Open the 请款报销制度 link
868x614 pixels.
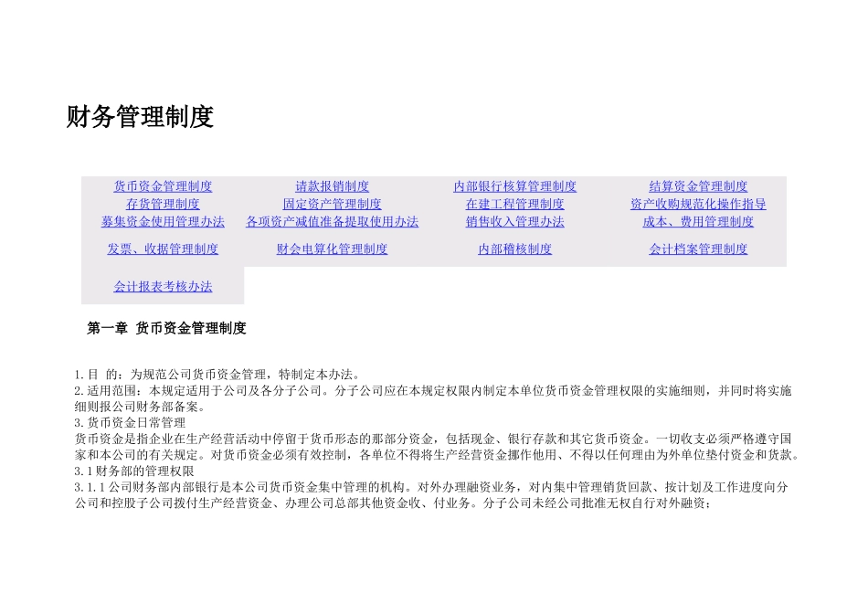coord(333,186)
